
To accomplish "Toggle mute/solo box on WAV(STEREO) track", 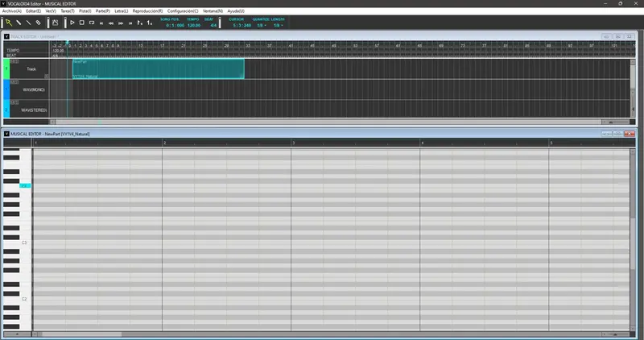I will (x=14, y=102).
